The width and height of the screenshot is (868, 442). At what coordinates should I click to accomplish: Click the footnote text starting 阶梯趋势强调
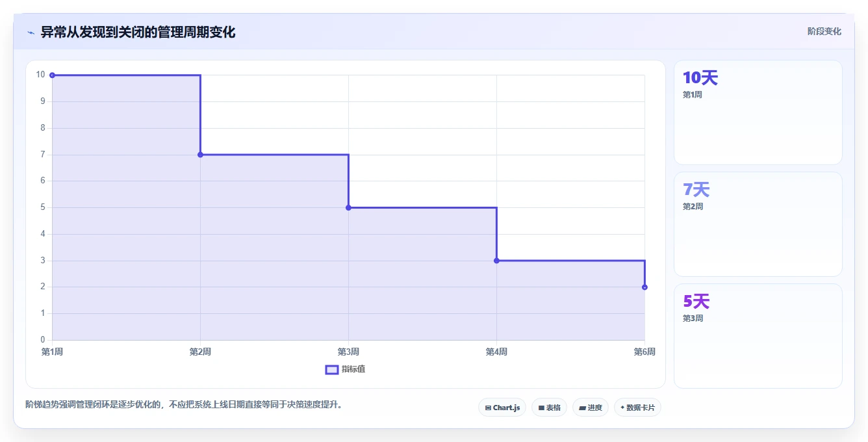pos(184,404)
